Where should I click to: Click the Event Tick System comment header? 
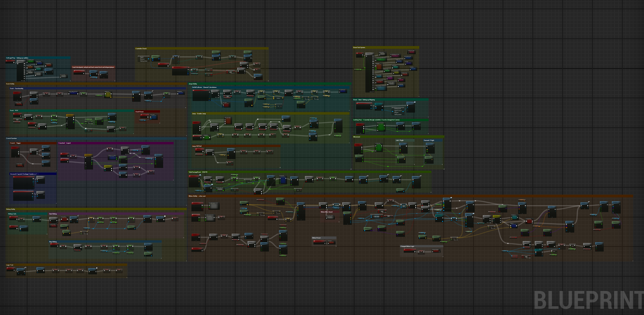pyautogui.click(x=359, y=48)
